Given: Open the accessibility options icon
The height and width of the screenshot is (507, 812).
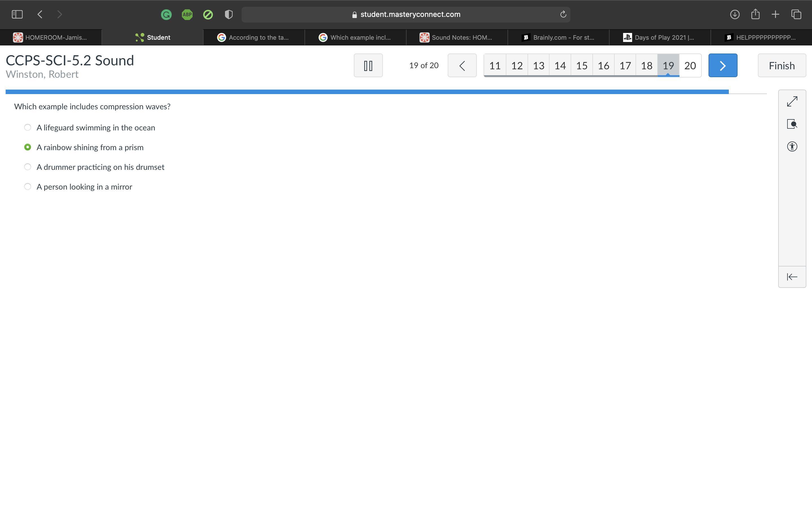Looking at the screenshot, I should coord(792,146).
